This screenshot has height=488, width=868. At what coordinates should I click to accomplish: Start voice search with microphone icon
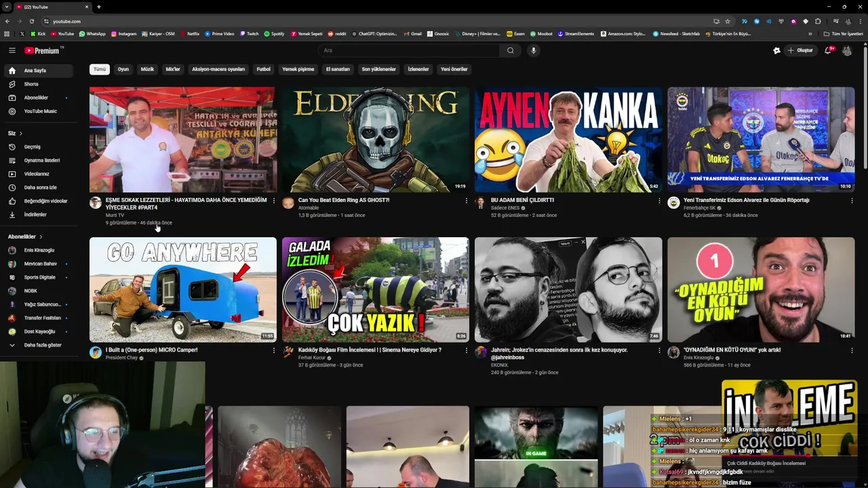[534, 50]
